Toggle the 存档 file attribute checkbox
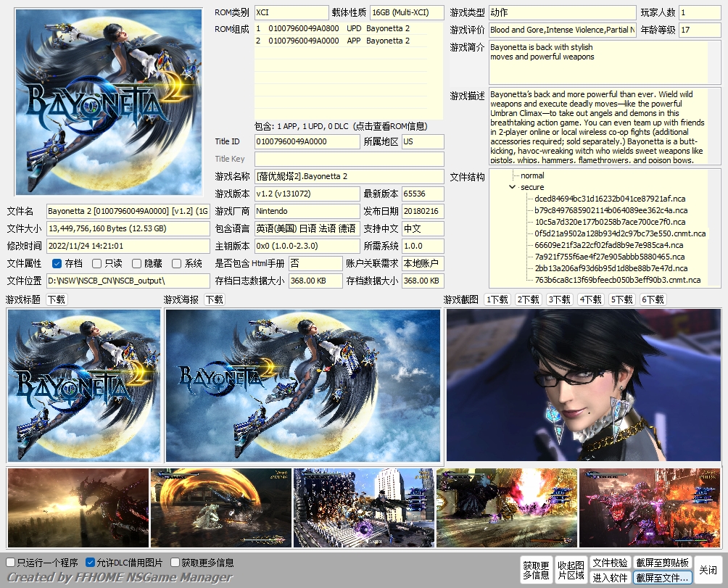 (57, 263)
